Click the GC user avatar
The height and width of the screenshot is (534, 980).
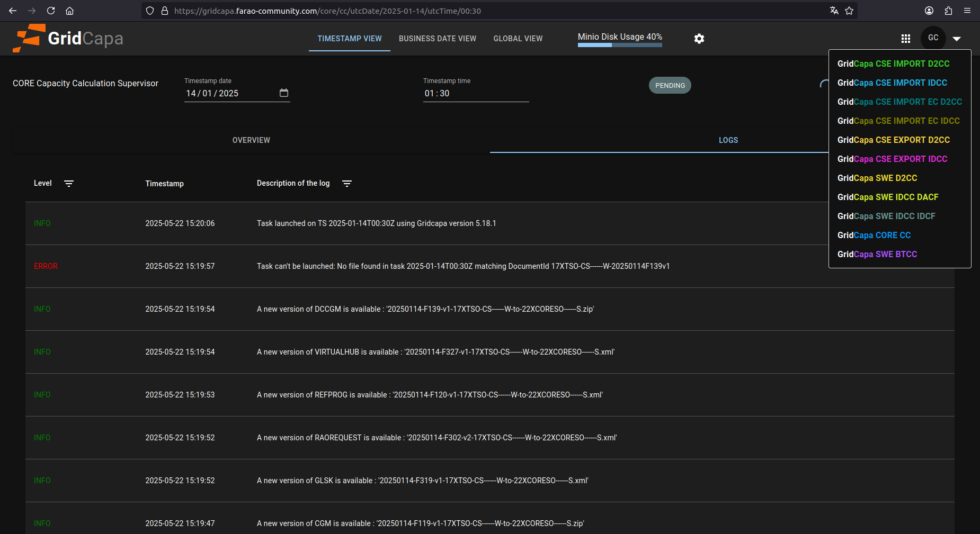coord(933,38)
